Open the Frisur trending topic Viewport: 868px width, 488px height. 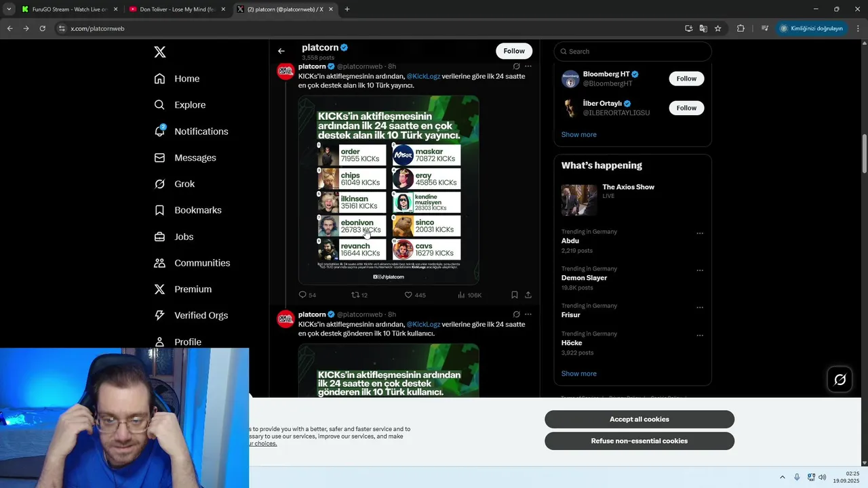571,315
